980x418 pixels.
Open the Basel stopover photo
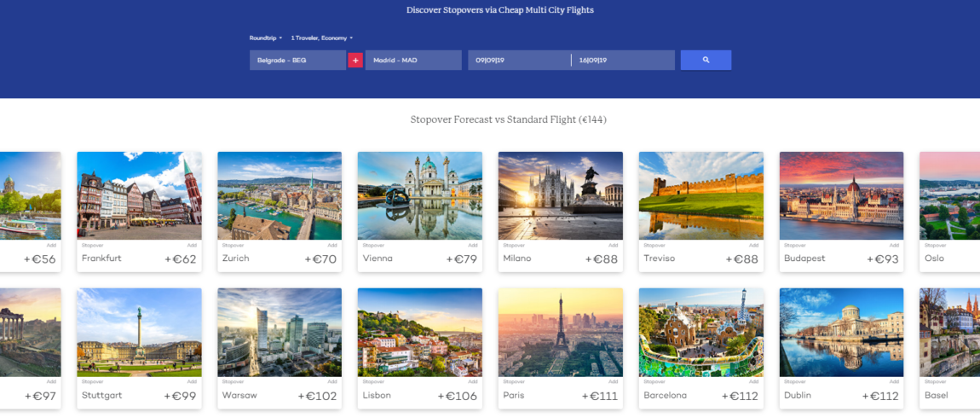pyautogui.click(x=949, y=333)
